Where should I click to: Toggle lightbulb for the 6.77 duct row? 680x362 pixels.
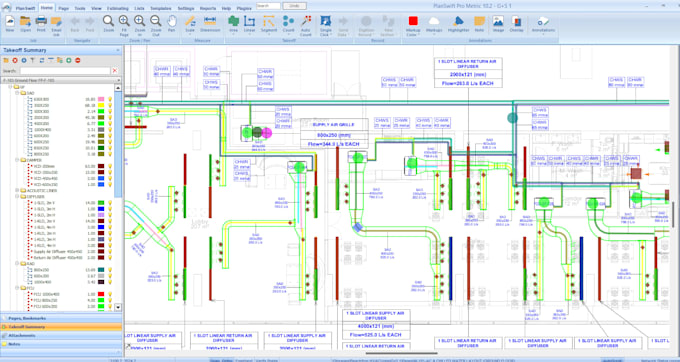click(x=110, y=124)
